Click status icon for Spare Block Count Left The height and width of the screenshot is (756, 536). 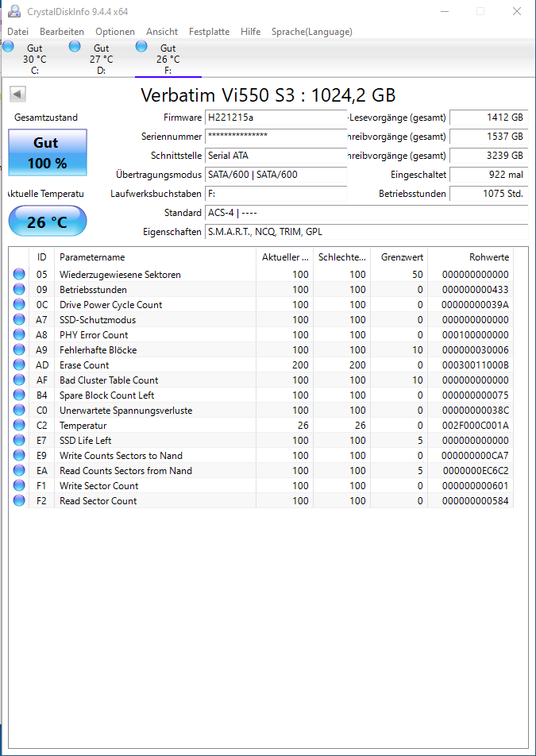pos(19,395)
